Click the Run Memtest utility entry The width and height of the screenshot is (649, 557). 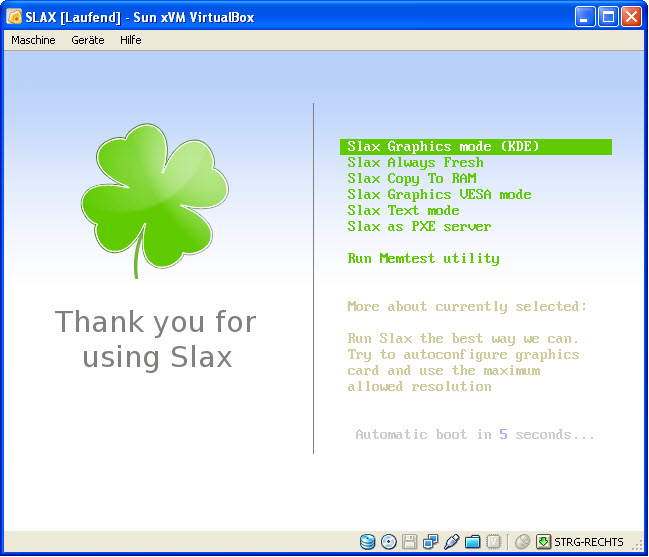click(x=423, y=259)
